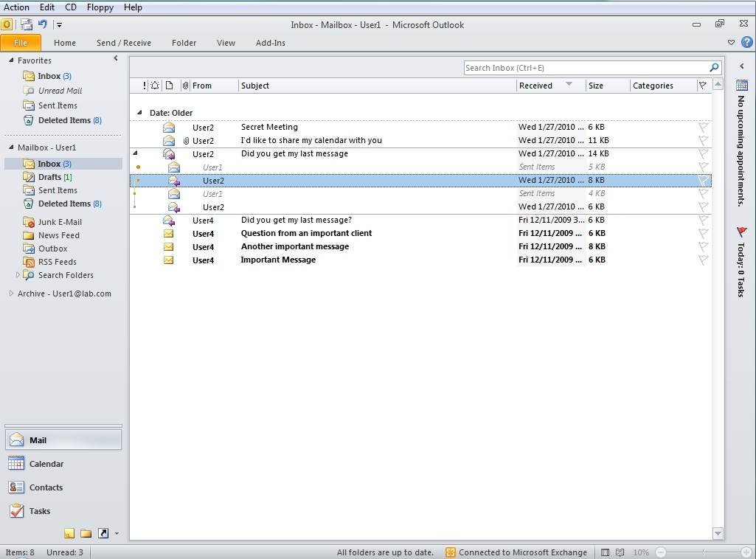756x559 pixels.
Task: Switch to the Home ribbon tab
Action: coord(65,43)
